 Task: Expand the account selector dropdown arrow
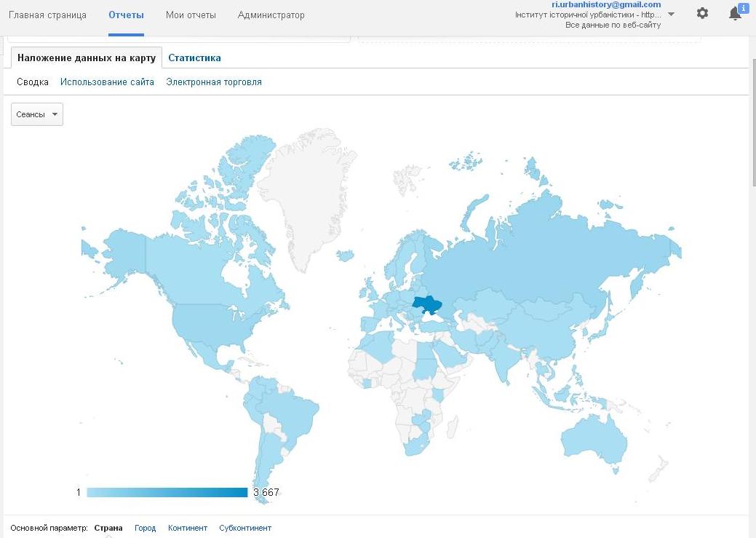pyautogui.click(x=671, y=15)
